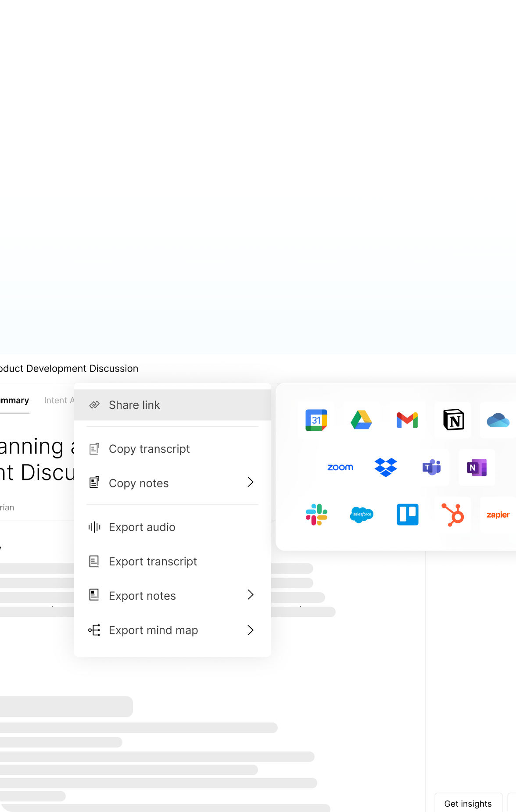Screen dimensions: 516x812
Task: Select the Zapier integration logo
Action: (x=498, y=515)
